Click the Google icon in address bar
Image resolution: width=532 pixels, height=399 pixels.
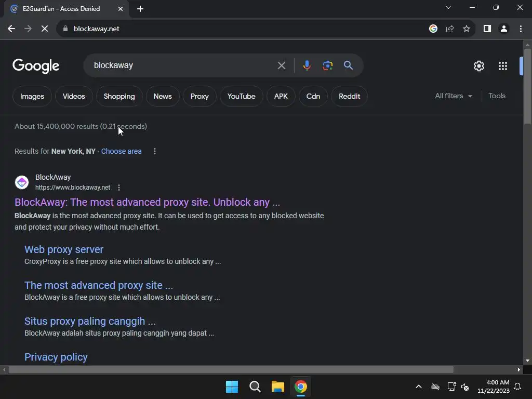433,29
